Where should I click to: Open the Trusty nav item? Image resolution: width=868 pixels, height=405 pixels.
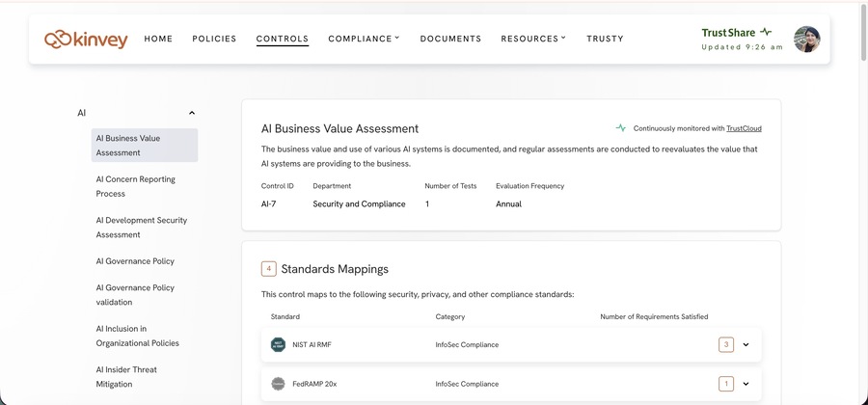coord(605,39)
